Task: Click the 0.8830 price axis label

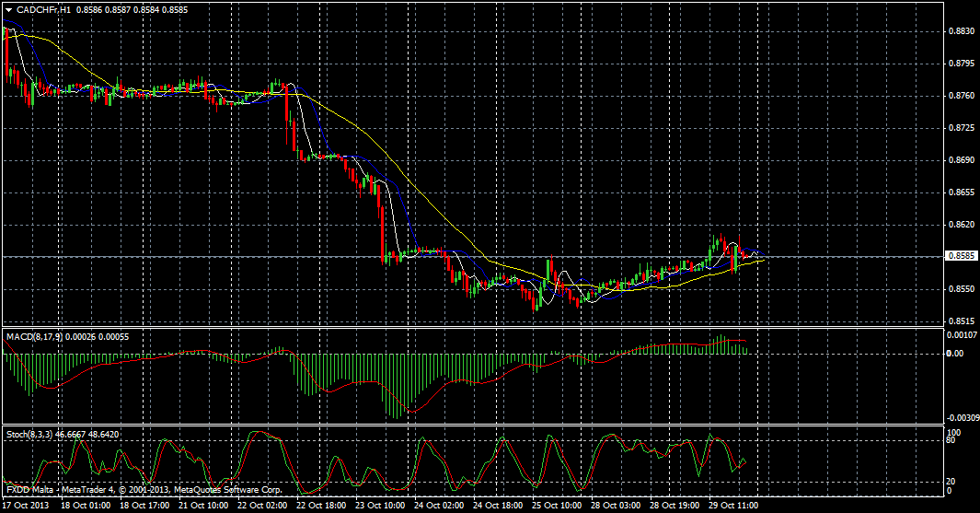Action: [x=961, y=31]
